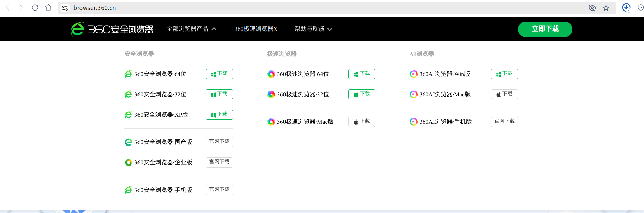Screen dimensions: 644x213
Task: Click the 360安全浏览器·企业版 product icon
Action: [x=128, y=162]
